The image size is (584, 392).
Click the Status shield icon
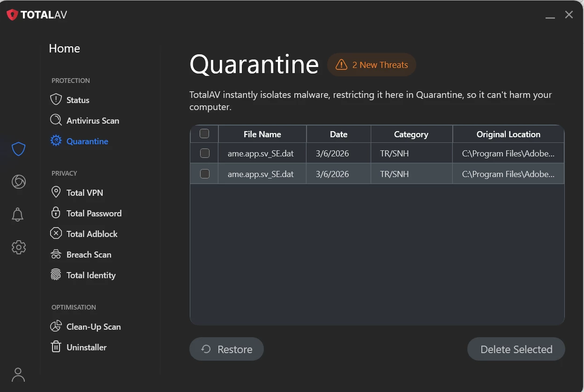pyautogui.click(x=56, y=100)
